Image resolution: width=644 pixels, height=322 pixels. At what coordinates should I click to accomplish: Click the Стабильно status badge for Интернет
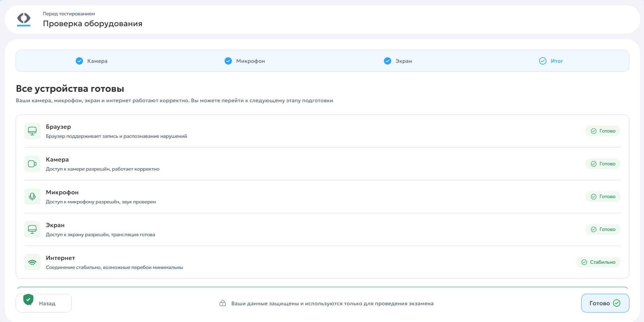598,262
